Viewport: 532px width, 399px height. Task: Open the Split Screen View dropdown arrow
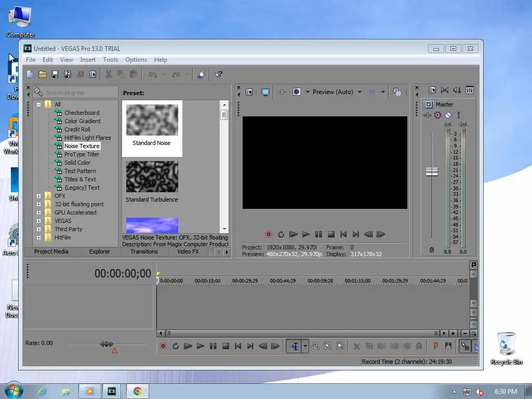tap(308, 92)
